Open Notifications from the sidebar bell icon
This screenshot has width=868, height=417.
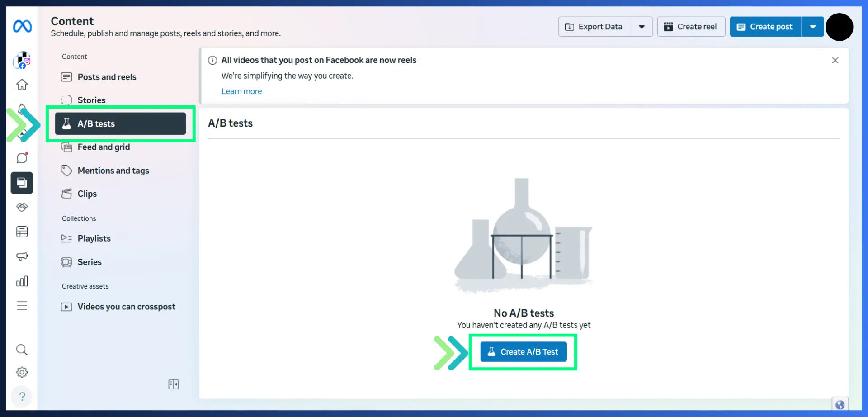[x=22, y=109]
